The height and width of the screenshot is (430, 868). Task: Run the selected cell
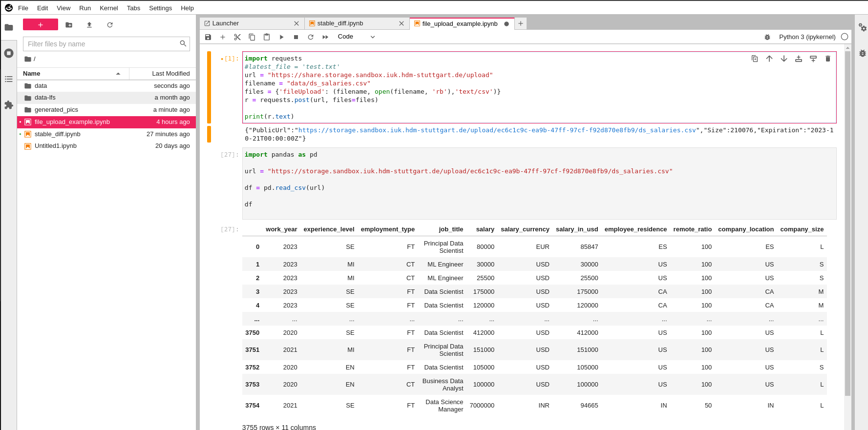click(281, 37)
